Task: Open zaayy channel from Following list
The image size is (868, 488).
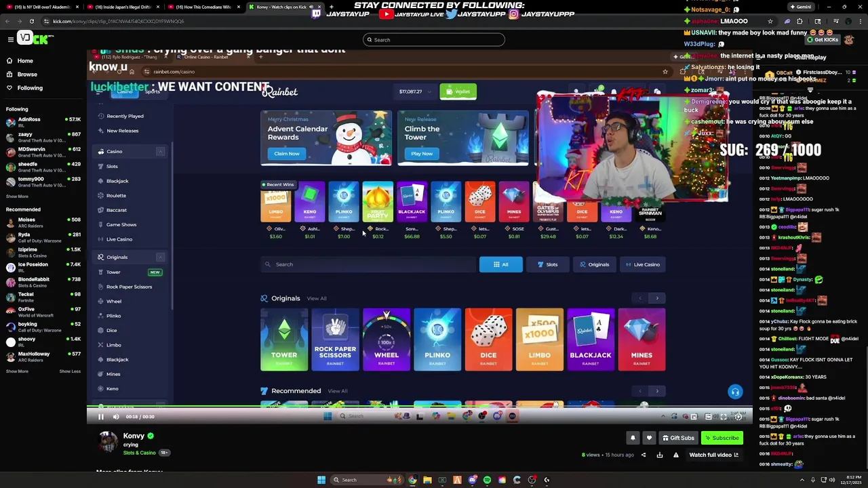Action: [43, 137]
